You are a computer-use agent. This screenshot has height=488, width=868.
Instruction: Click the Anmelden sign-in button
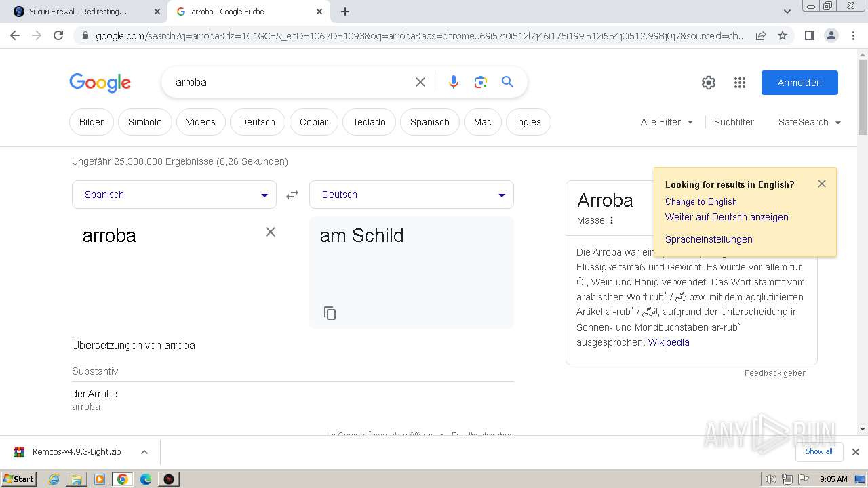pyautogui.click(x=800, y=83)
